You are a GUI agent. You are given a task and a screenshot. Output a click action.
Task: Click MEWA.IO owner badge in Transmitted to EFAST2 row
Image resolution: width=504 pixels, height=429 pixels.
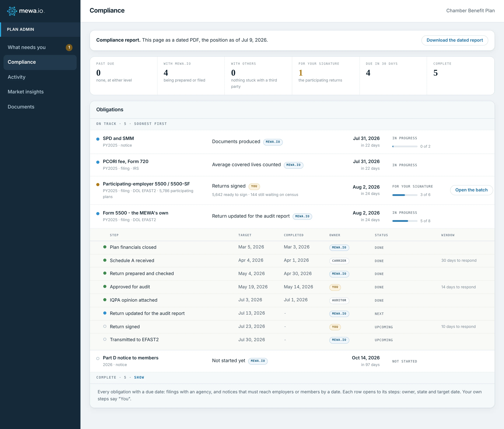[x=339, y=340]
